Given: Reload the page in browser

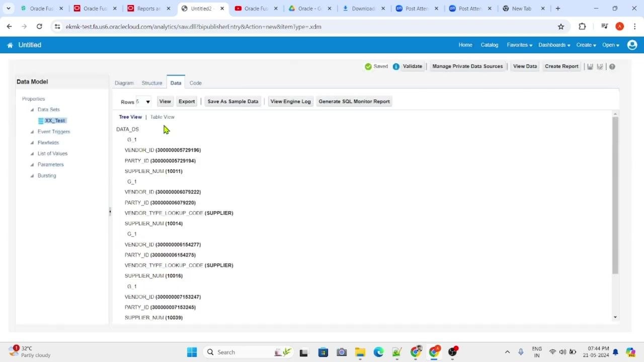Looking at the screenshot, I should pyautogui.click(x=39, y=27).
